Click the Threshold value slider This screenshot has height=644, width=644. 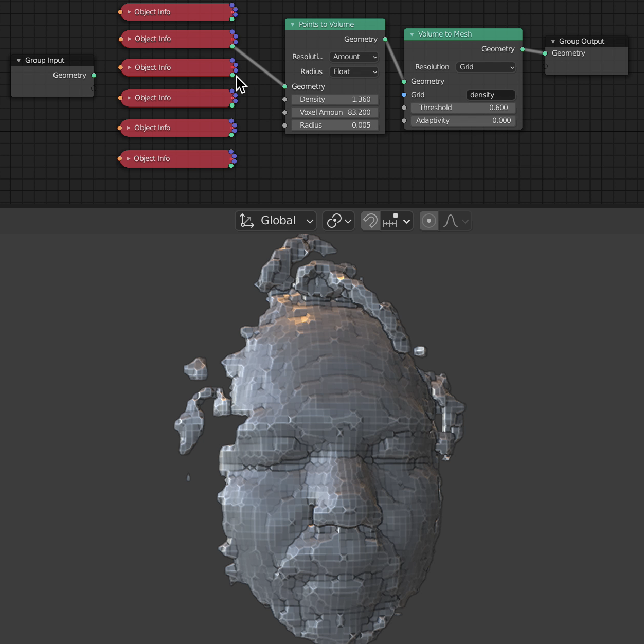pyautogui.click(x=463, y=108)
